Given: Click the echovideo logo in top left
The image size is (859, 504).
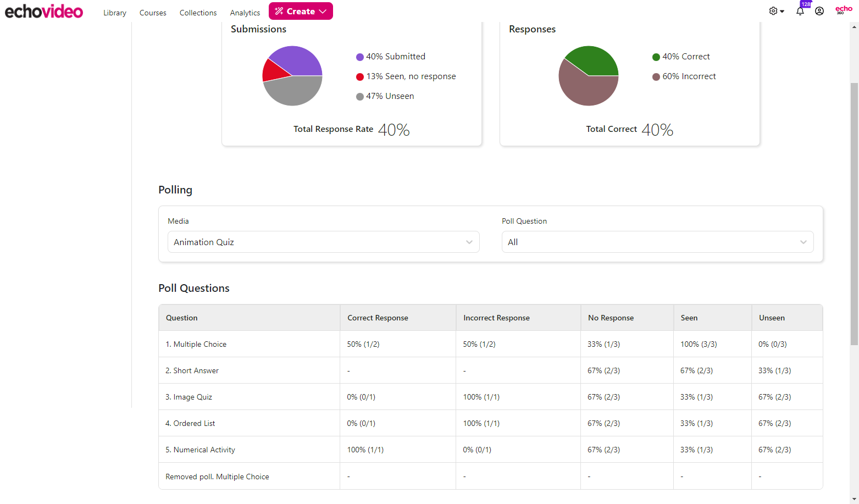Looking at the screenshot, I should (x=43, y=11).
